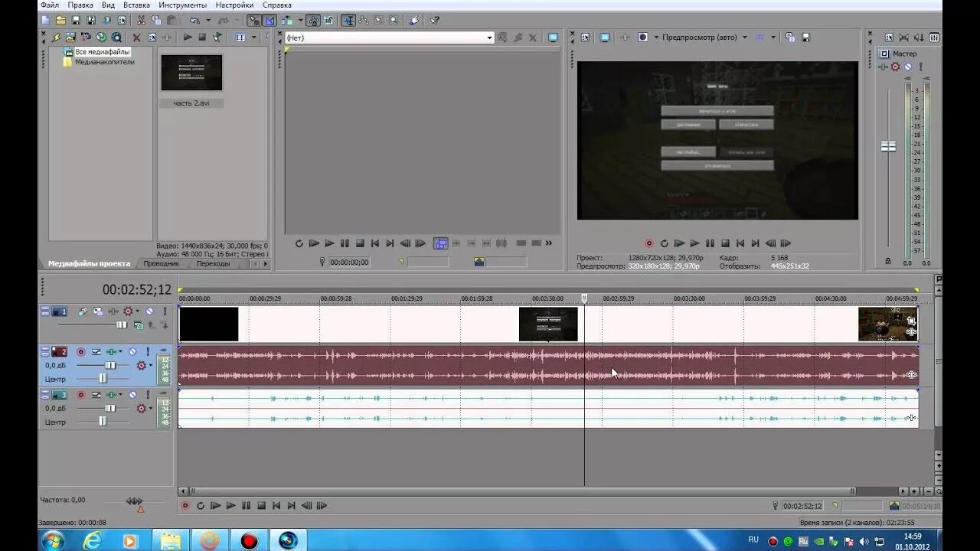This screenshot has width=980, height=551.
Task: Switch to the Проводник tab
Action: point(162,263)
